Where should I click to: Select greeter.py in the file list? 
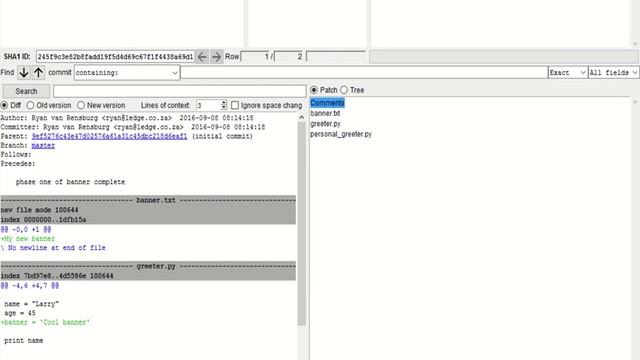325,124
